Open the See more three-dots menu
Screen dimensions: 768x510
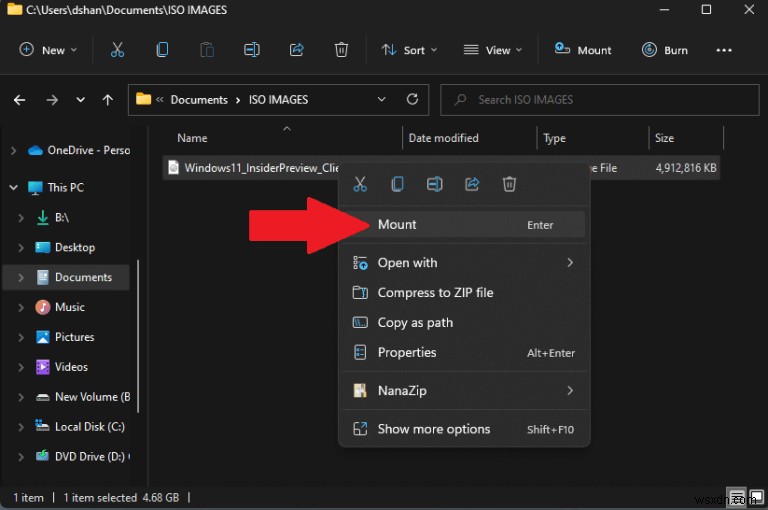click(723, 50)
